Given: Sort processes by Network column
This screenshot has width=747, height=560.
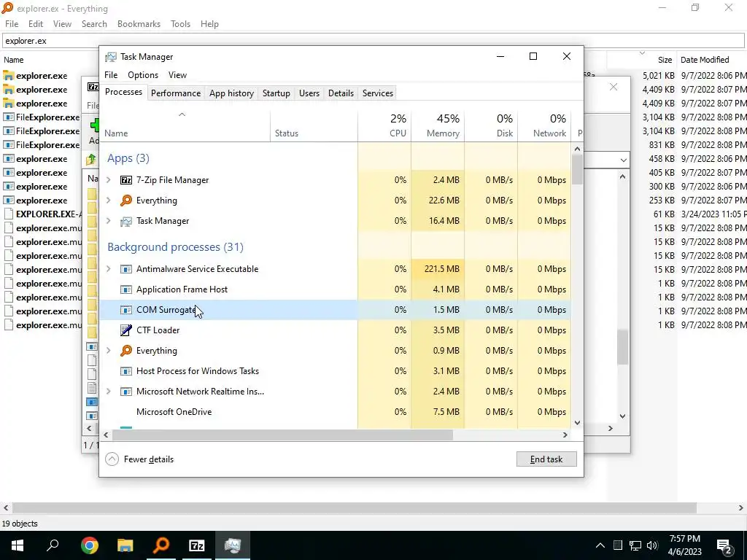Looking at the screenshot, I should [x=544, y=125].
